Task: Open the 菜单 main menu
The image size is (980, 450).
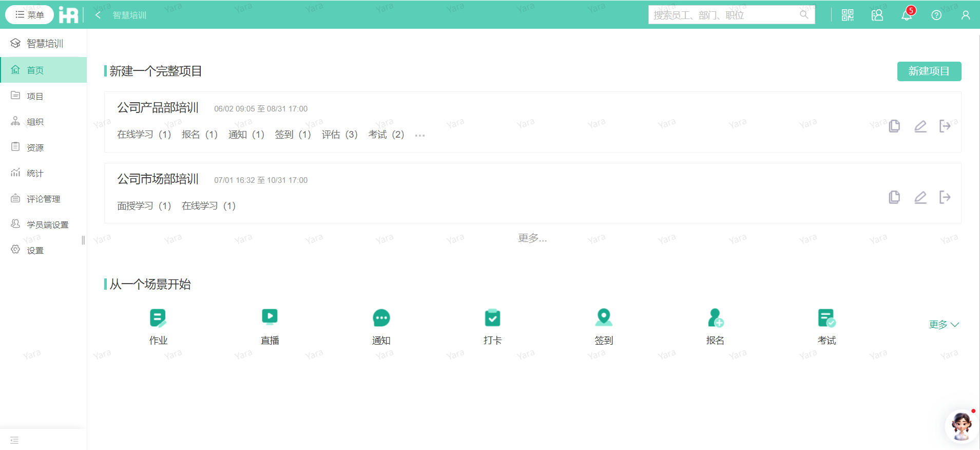Action: click(x=30, y=15)
